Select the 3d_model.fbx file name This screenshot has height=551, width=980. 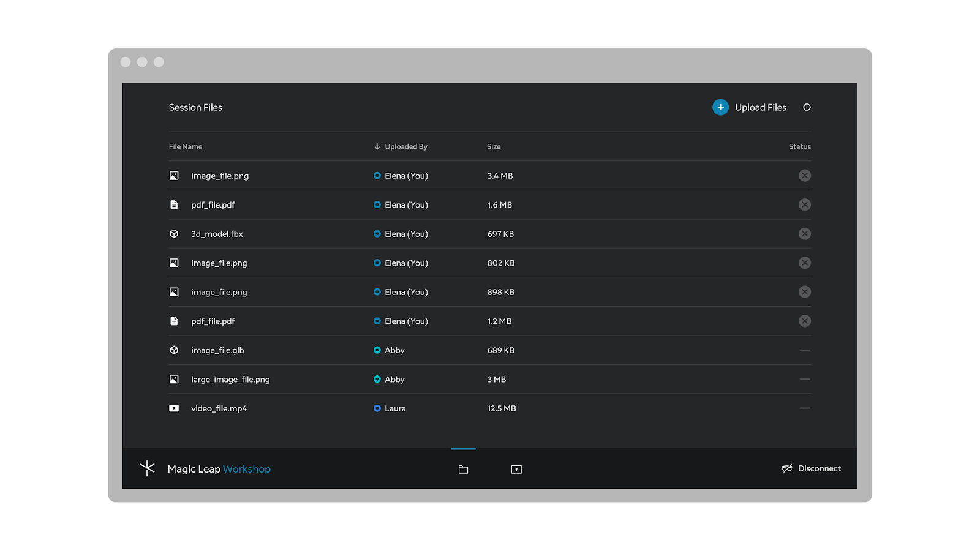[217, 234]
